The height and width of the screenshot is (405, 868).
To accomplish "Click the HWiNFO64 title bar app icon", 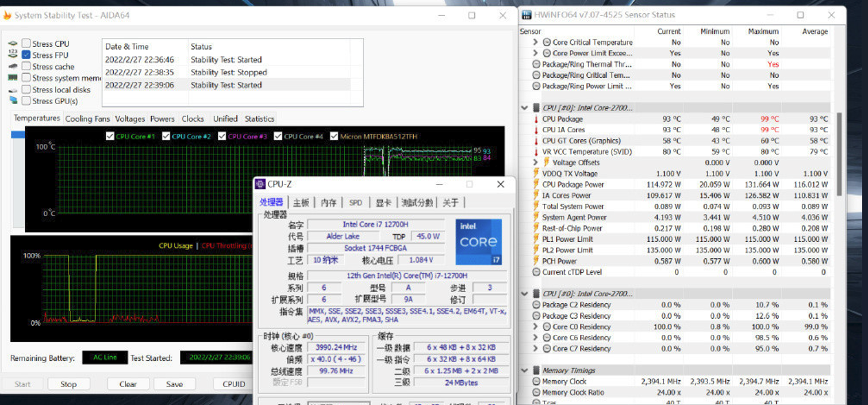I will pos(527,15).
